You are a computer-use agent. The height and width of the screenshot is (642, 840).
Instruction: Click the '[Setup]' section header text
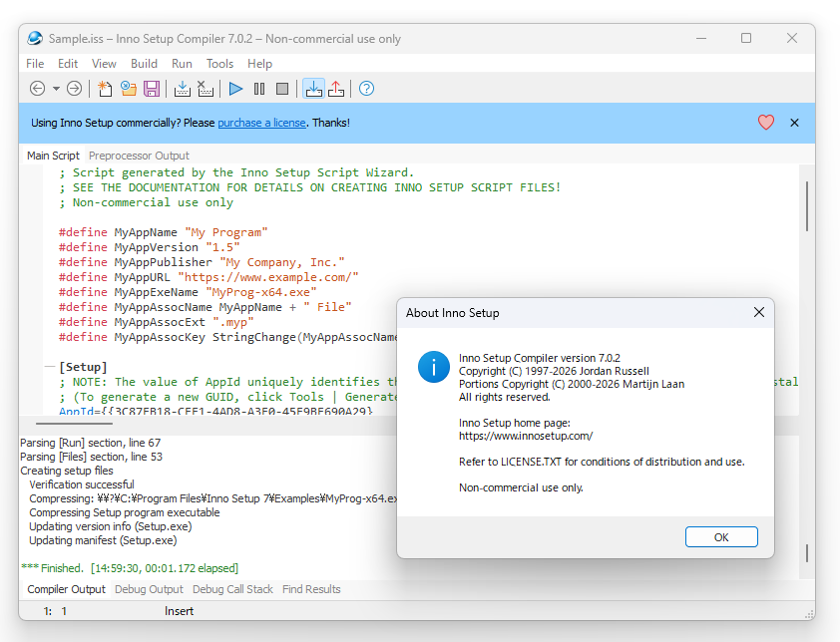(x=83, y=367)
